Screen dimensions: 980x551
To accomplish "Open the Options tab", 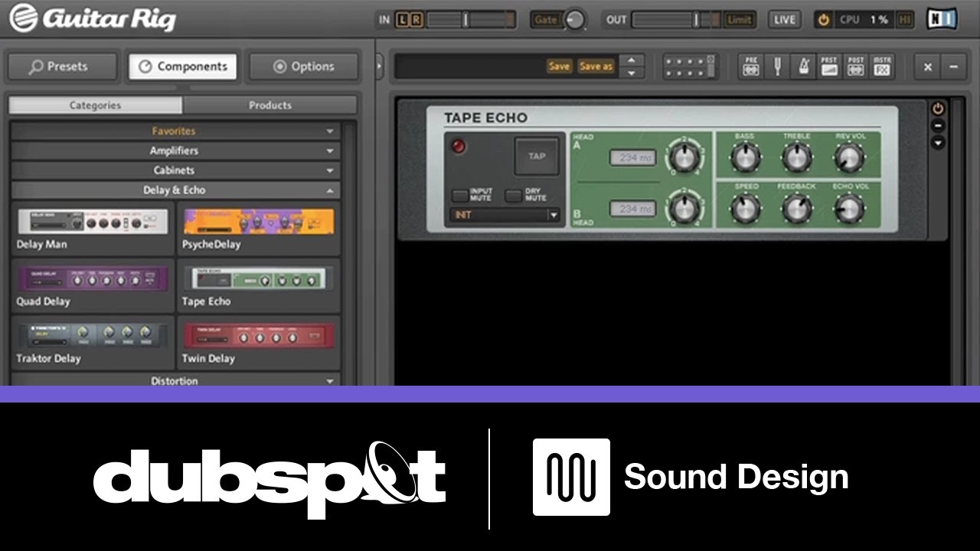I will pos(303,67).
